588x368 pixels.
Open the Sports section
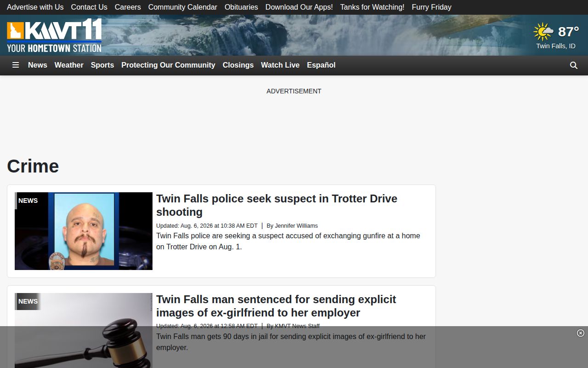coord(102,65)
